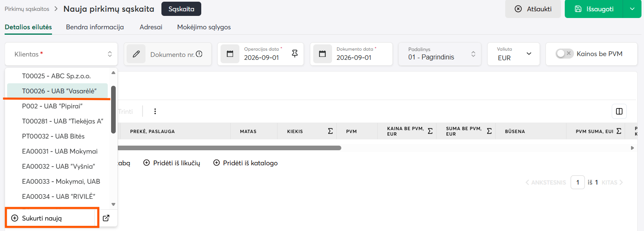The width and height of the screenshot is (644, 231).
Task: Click the horizontal table scrollbar
Action: pos(229,148)
